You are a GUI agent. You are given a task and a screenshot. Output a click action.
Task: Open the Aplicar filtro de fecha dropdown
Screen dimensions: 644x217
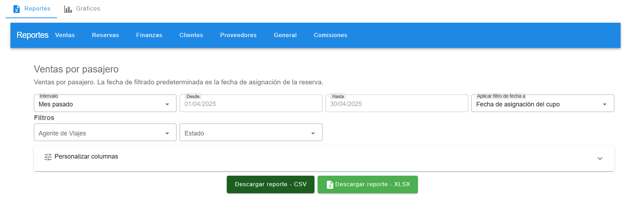click(542, 104)
